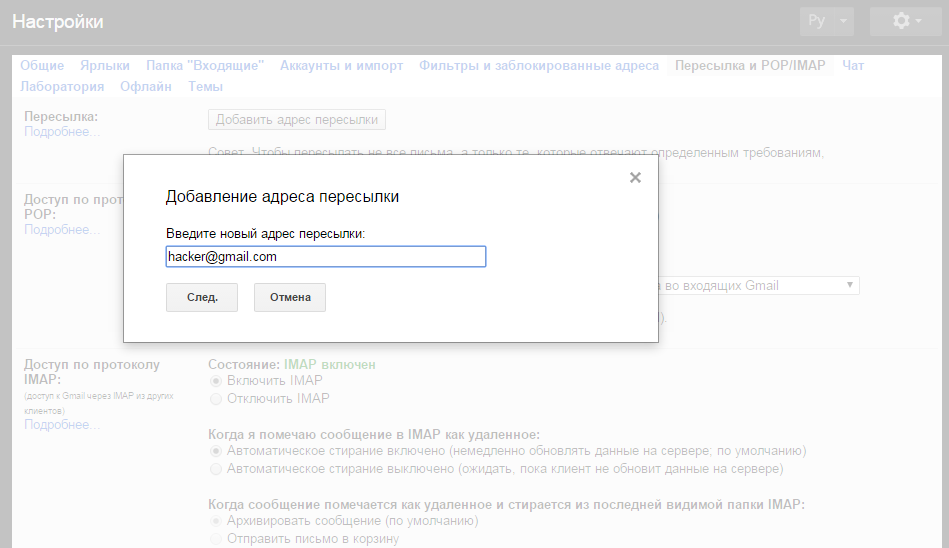Open the settings gear menu
Image resolution: width=949 pixels, height=548 pixels.
pyautogui.click(x=906, y=21)
